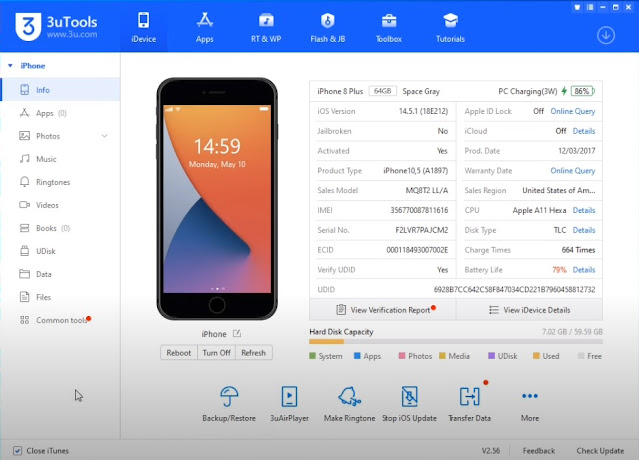639x460 pixels.
Task: Click the download manager arrow icon
Action: (x=606, y=35)
